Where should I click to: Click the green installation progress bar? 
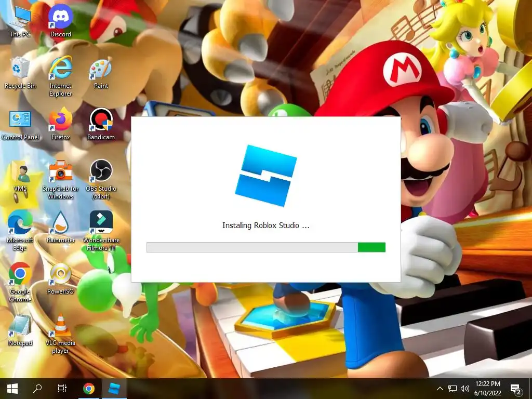point(265,247)
